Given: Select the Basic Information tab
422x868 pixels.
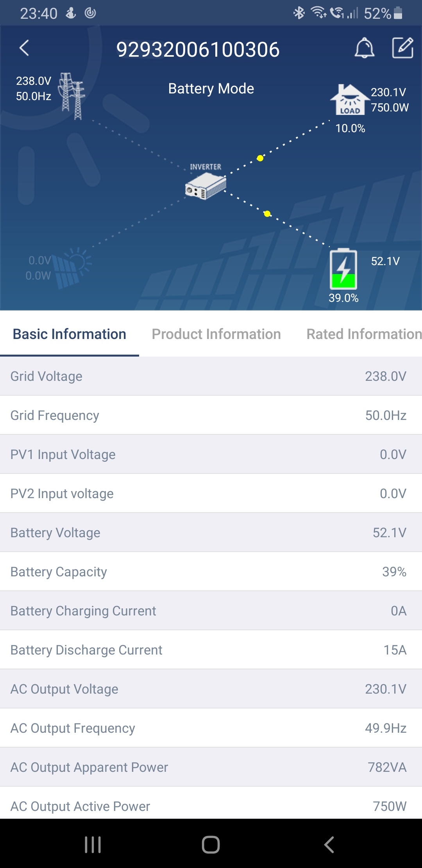Looking at the screenshot, I should click(70, 334).
